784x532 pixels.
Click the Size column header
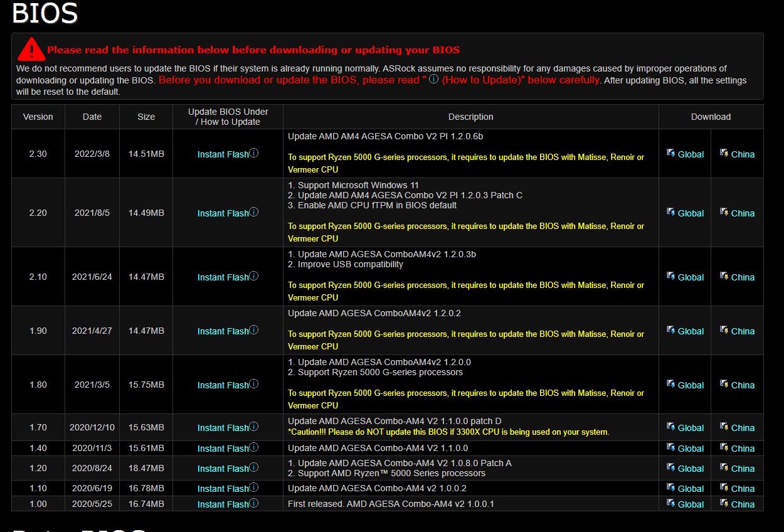146,117
